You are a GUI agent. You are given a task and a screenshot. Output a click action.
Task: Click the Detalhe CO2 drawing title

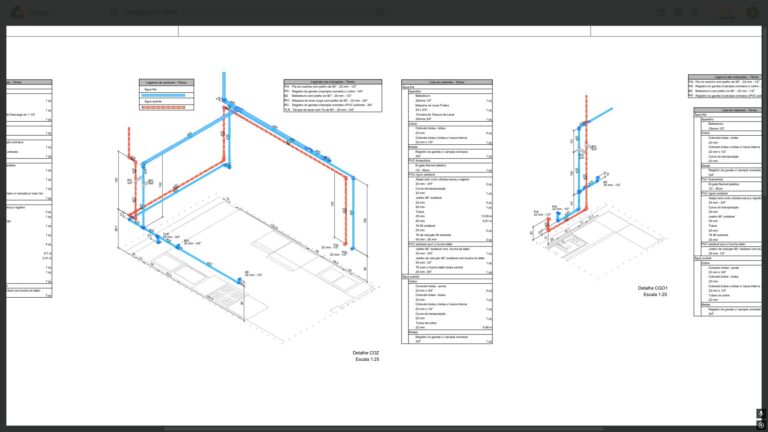(366, 352)
